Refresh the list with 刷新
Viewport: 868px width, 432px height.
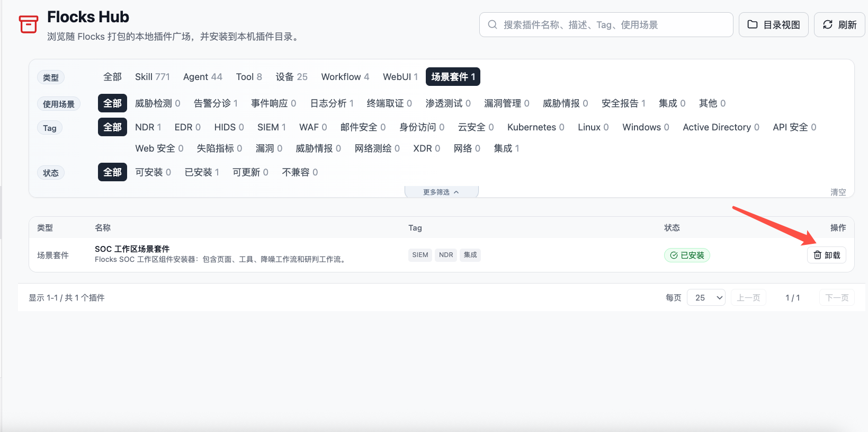[x=839, y=25]
